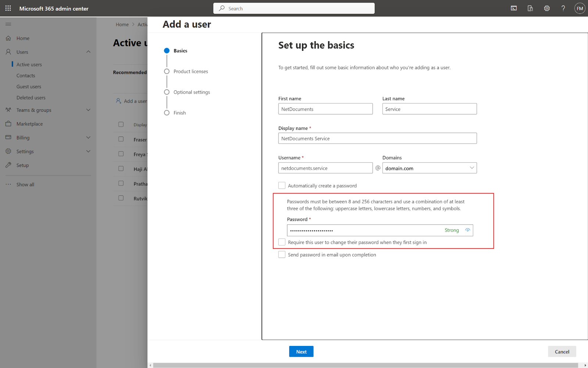Open Guest users in sidebar
This screenshot has height=368, width=588.
[x=29, y=86]
